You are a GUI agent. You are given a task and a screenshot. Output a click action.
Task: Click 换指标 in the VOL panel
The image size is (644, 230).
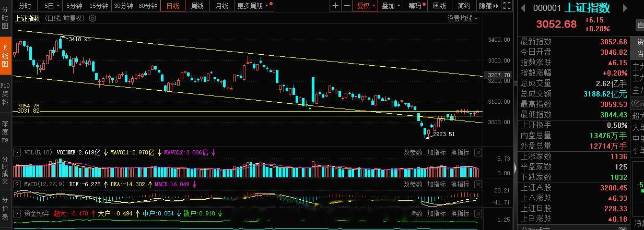(x=460, y=153)
